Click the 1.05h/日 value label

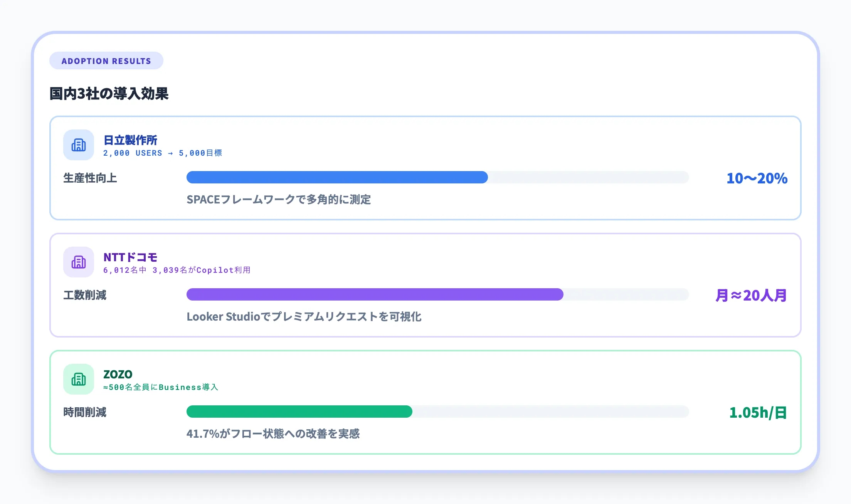tap(757, 412)
